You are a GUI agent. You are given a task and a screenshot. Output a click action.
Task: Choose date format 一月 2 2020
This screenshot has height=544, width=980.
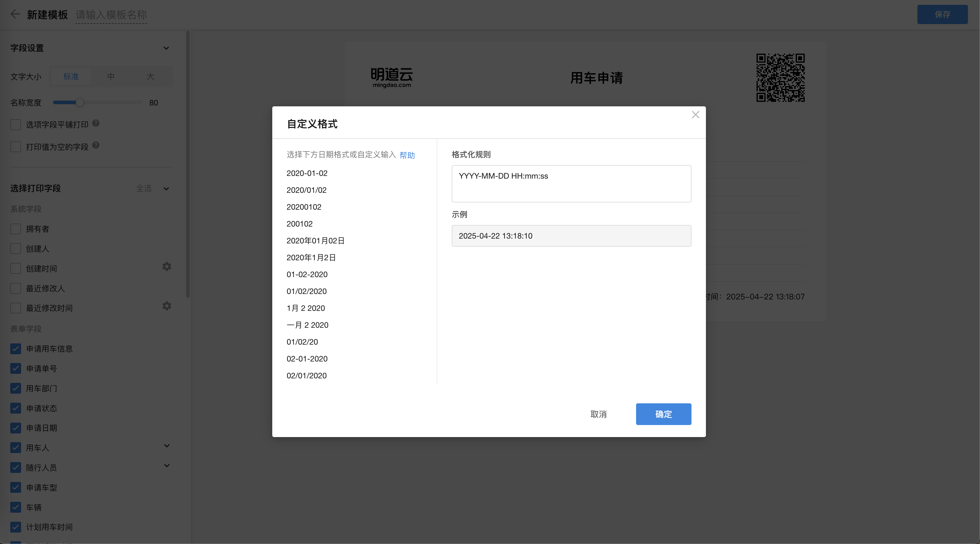tap(307, 325)
